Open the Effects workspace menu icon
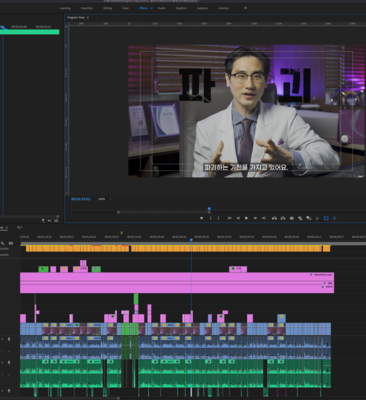The width and height of the screenshot is (366, 400). click(x=152, y=8)
